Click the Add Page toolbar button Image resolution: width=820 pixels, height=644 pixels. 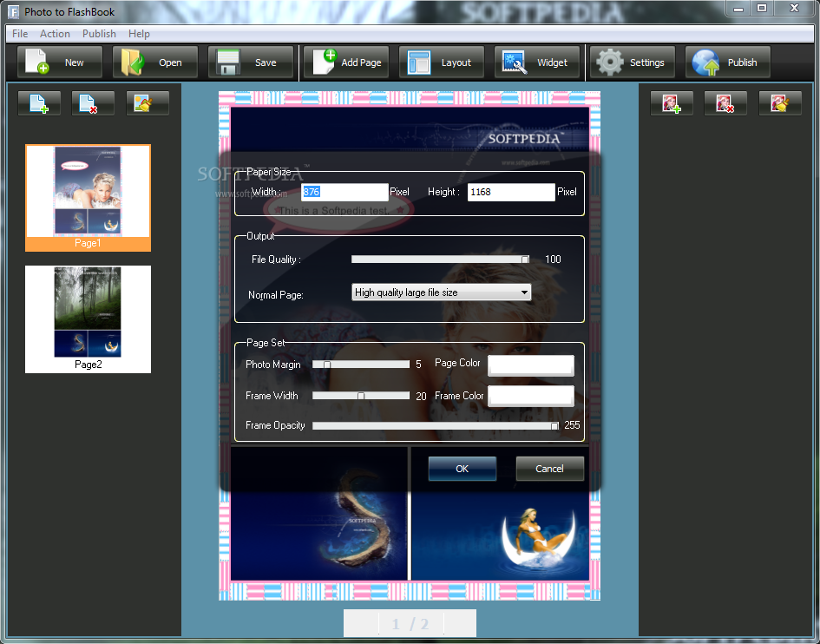pyautogui.click(x=346, y=62)
